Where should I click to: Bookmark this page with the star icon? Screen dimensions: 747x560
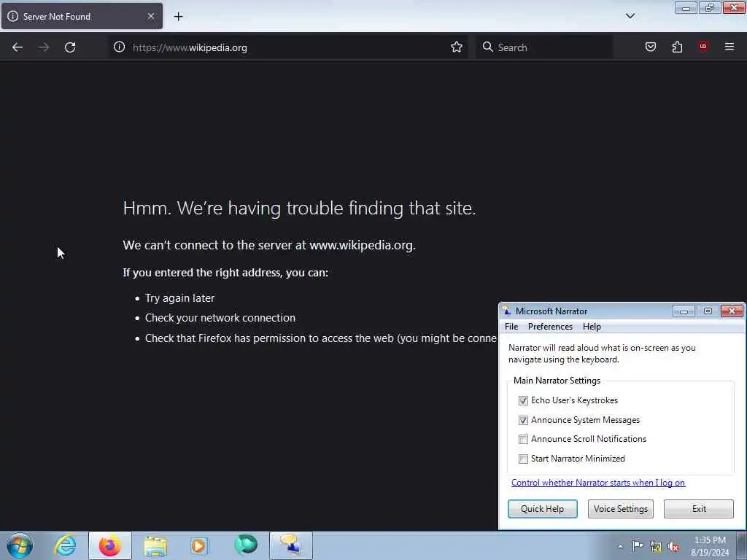tap(457, 47)
